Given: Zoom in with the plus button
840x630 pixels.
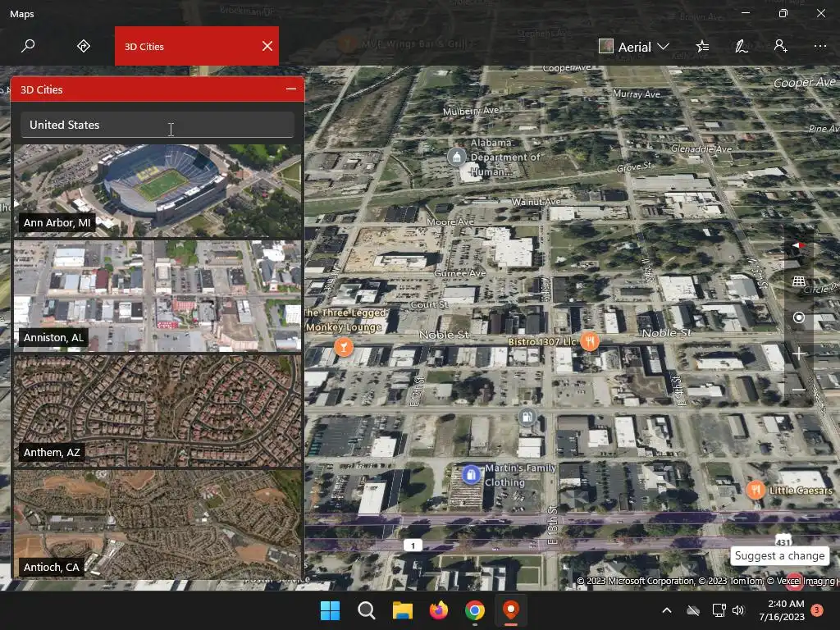Looking at the screenshot, I should 798,354.
